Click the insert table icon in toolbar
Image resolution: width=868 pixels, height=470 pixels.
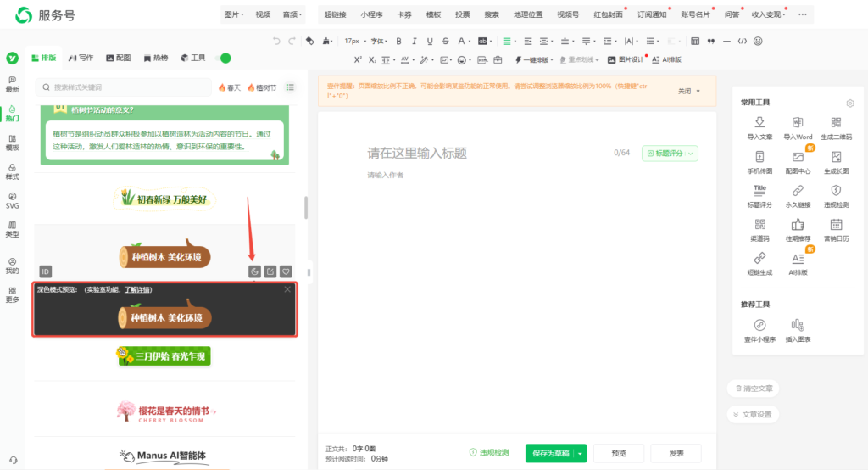point(695,41)
